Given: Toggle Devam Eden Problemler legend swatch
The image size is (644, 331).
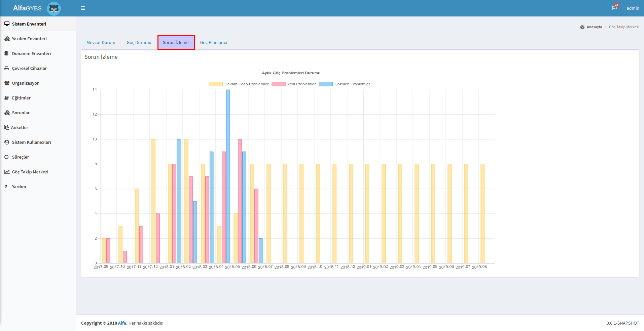Looking at the screenshot, I should [216, 84].
